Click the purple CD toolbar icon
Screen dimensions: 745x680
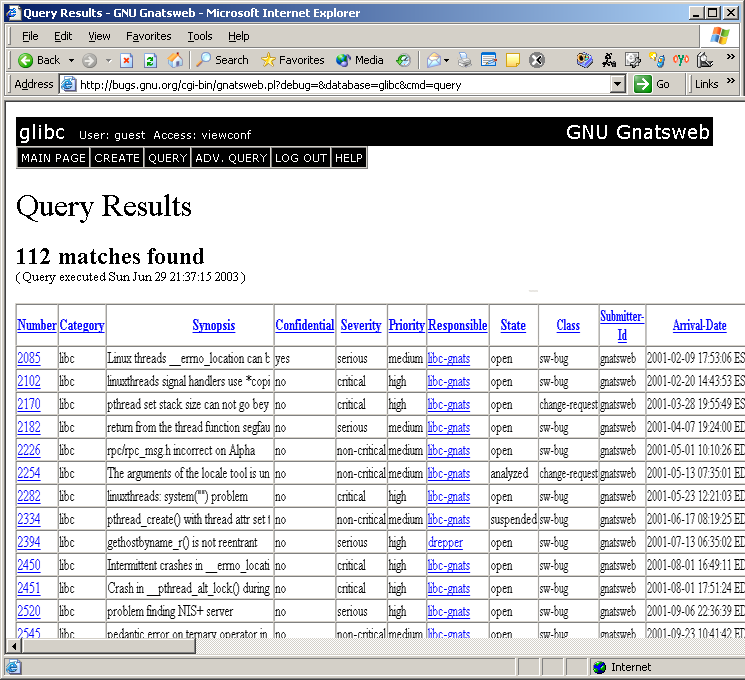tap(585, 60)
